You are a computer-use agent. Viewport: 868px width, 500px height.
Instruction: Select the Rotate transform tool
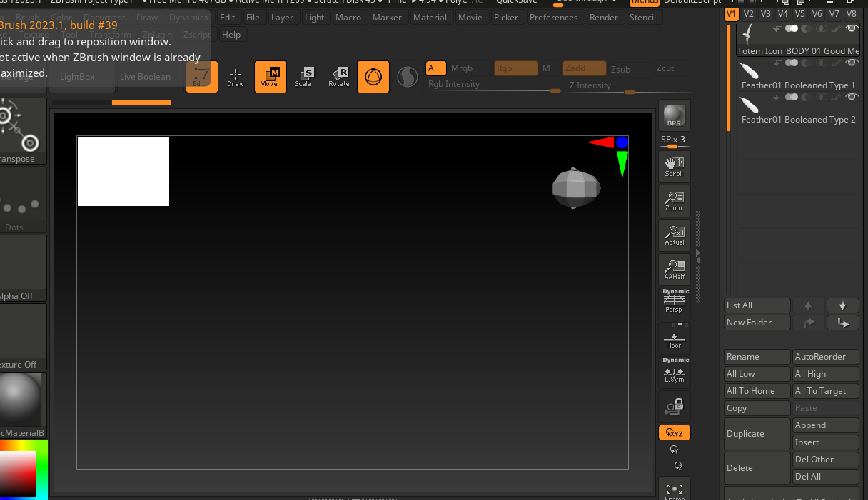[339, 77]
